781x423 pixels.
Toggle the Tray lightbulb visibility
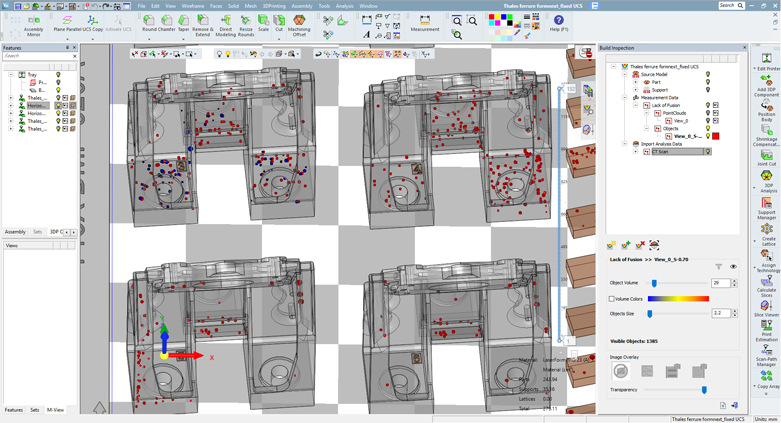[58, 75]
